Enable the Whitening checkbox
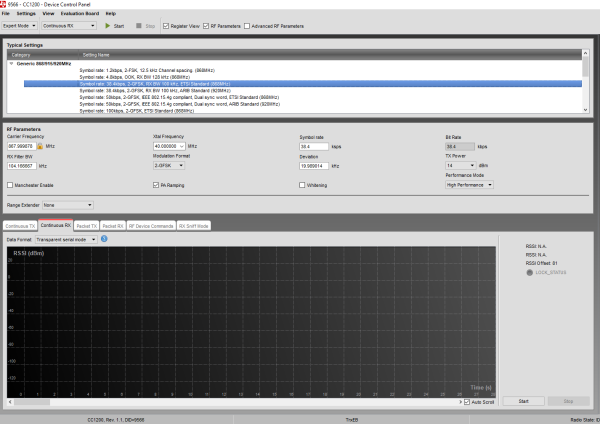 point(302,185)
